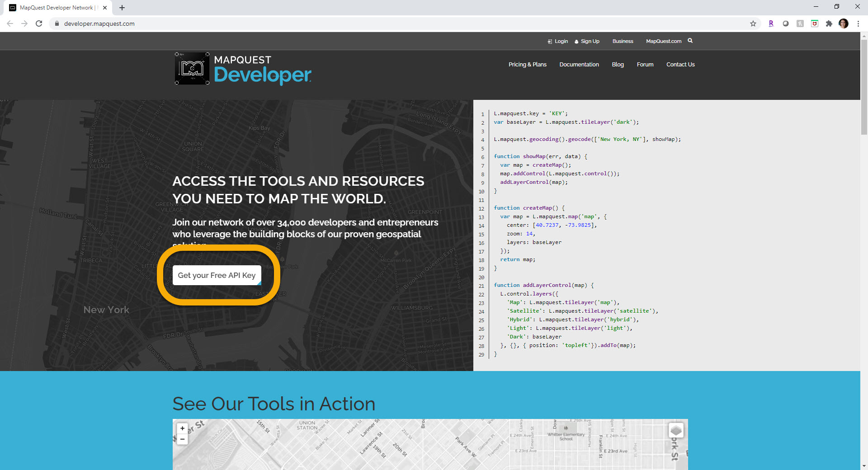The height and width of the screenshot is (470, 868).
Task: Open the Extensions puzzle menu
Action: pyautogui.click(x=829, y=23)
